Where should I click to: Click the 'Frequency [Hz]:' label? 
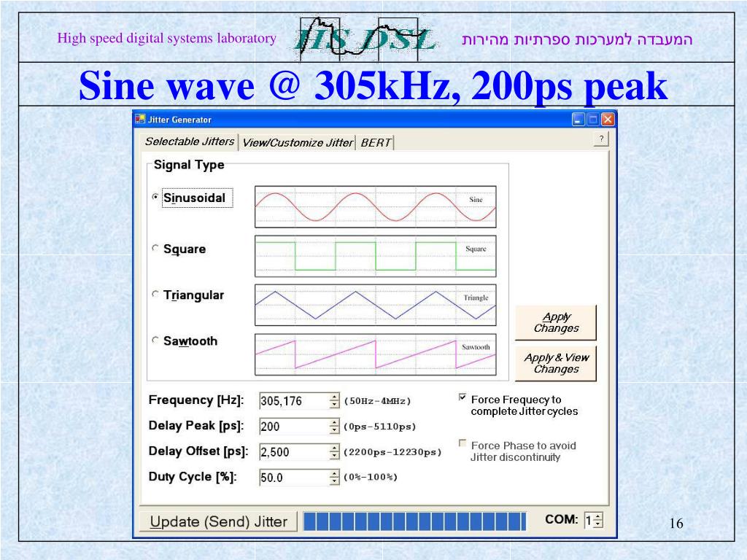click(x=196, y=400)
